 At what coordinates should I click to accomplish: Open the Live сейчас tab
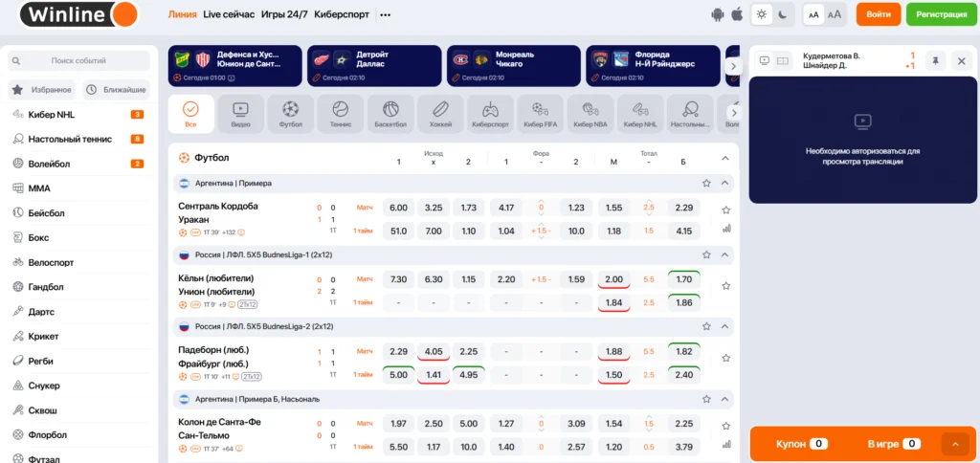[229, 14]
